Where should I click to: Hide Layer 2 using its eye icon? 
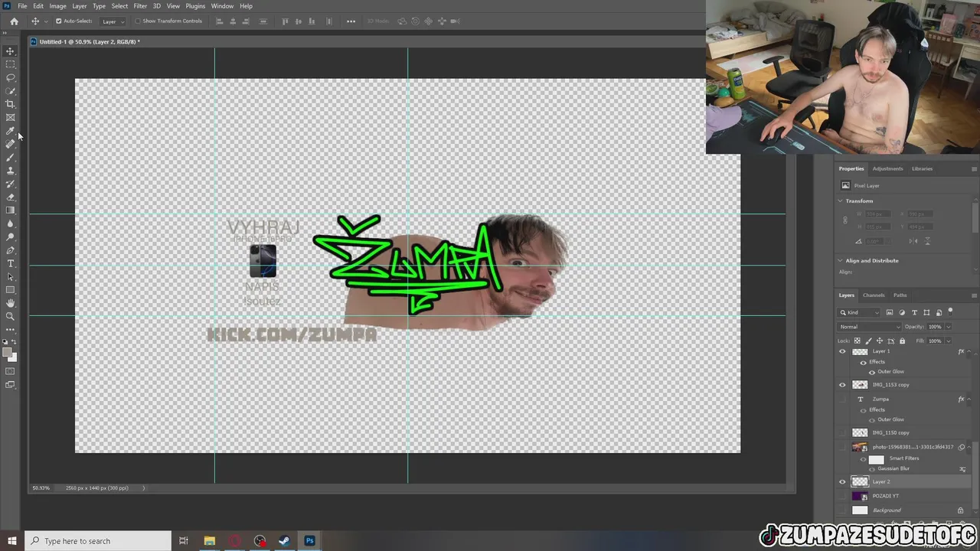coord(842,482)
